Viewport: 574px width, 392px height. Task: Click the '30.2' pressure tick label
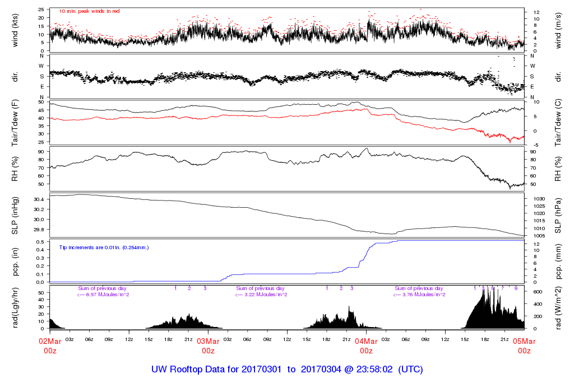coord(39,209)
